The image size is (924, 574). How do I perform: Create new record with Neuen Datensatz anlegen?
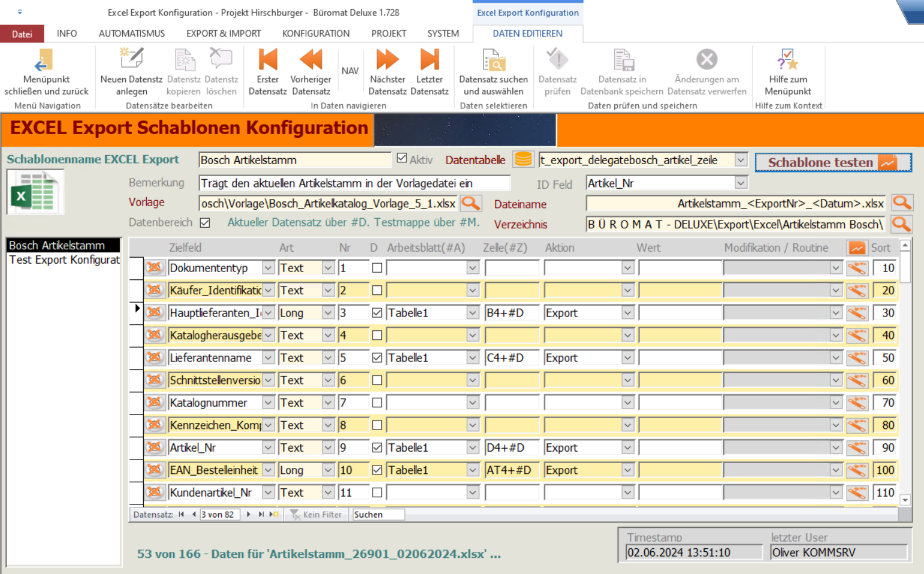[131, 61]
